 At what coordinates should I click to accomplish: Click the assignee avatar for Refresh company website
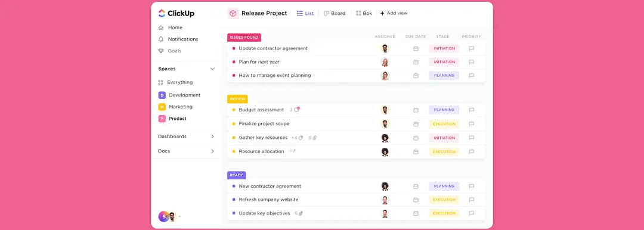pyautogui.click(x=385, y=200)
